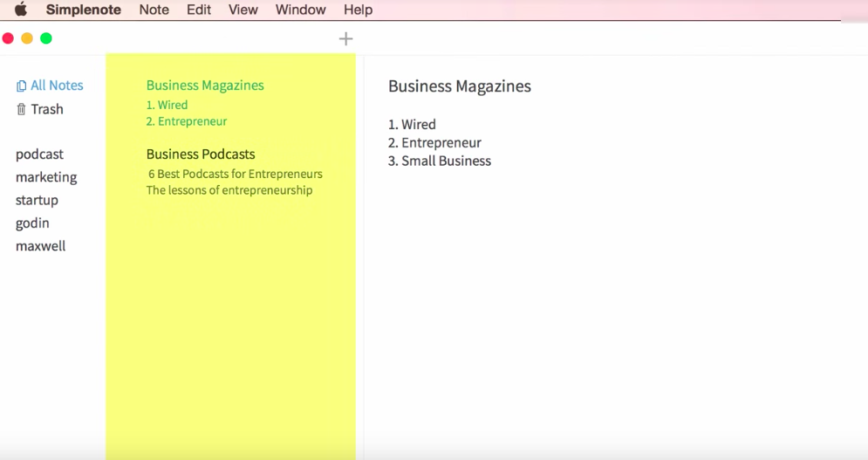
Task: Open the Simplenote application menu
Action: pos(83,10)
